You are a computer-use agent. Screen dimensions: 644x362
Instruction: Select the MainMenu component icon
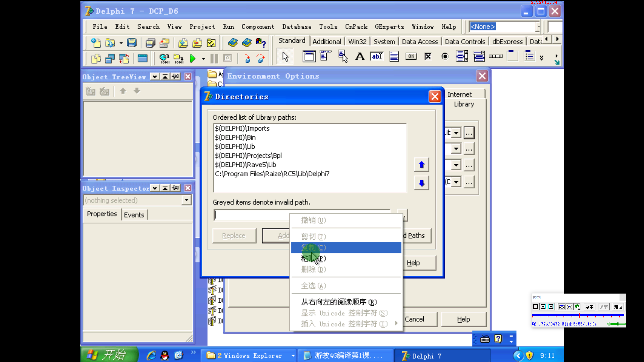tap(326, 56)
